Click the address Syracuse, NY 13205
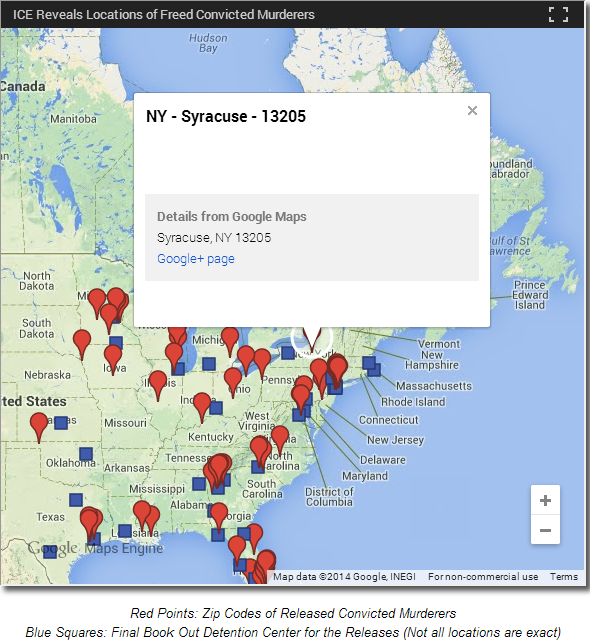The width and height of the screenshot is (590, 641). 214,238
